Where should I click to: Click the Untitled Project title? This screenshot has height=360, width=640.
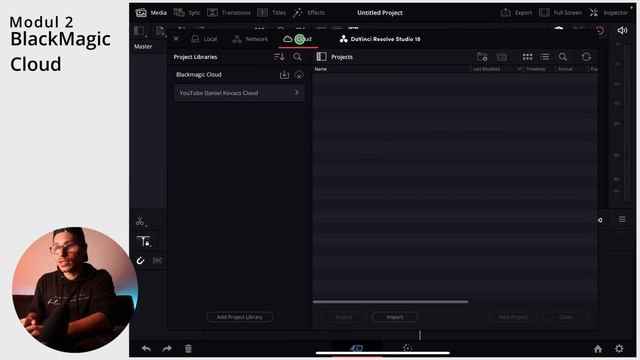(x=380, y=13)
